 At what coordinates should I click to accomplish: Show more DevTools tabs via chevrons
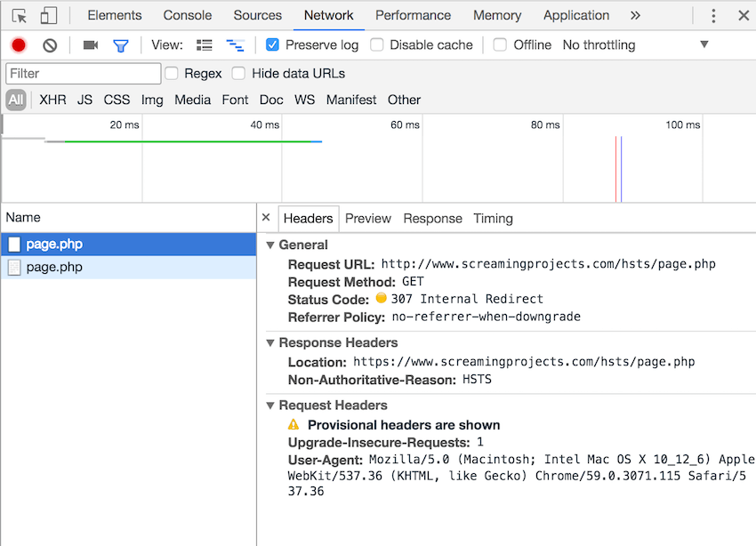(x=635, y=15)
